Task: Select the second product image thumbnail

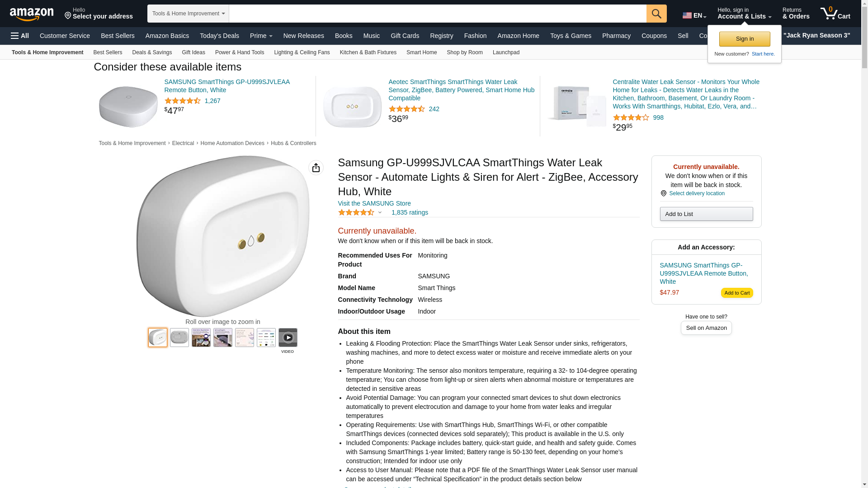Action: pyautogui.click(x=179, y=338)
